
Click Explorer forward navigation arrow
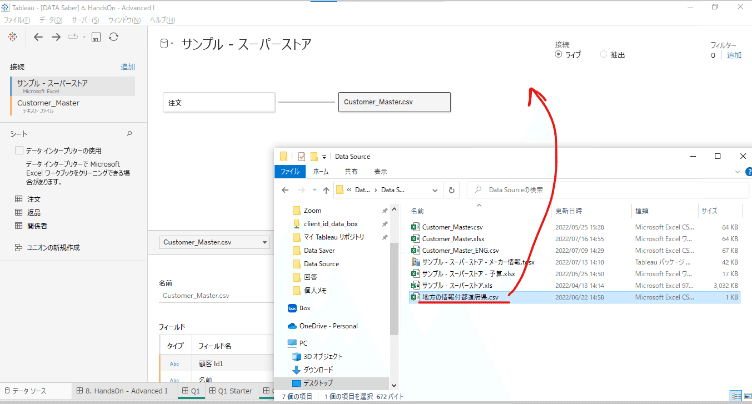pyautogui.click(x=301, y=190)
